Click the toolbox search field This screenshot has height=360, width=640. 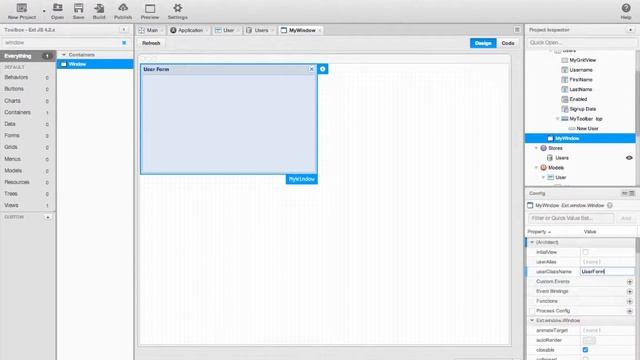(x=61, y=42)
